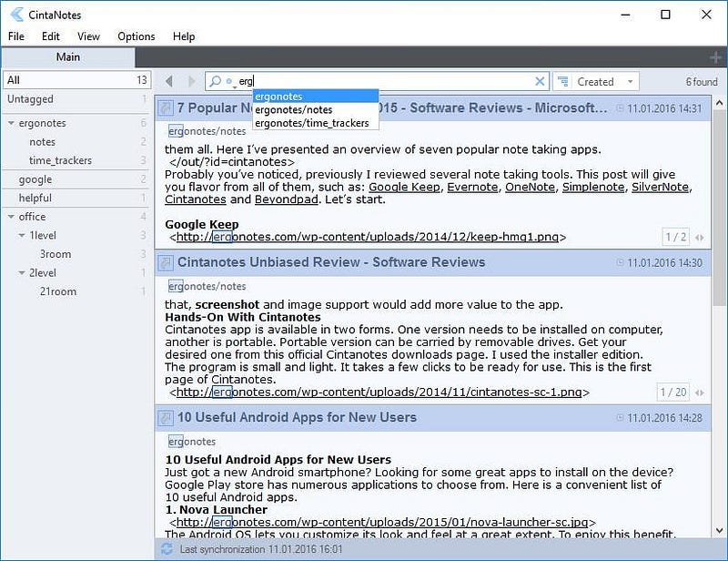Image resolution: width=728 pixels, height=561 pixels.
Task: Click the Cintanotes hyperlink in first note
Action: [196, 199]
